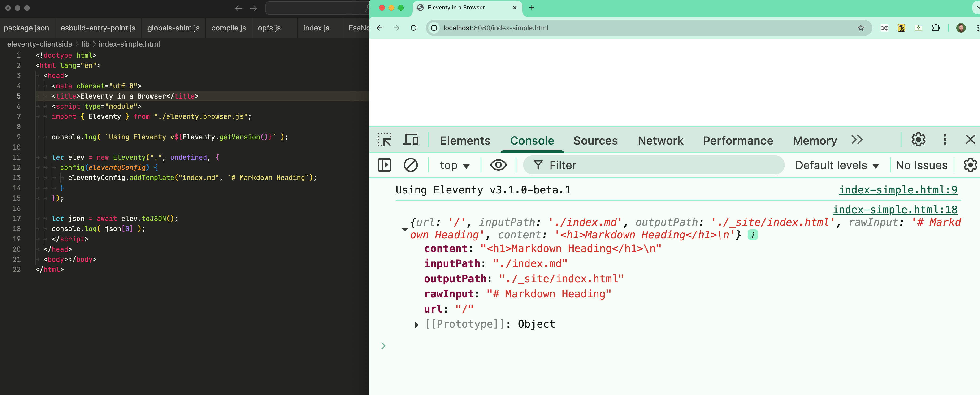
Task: Click the No Issues button
Action: [921, 165]
